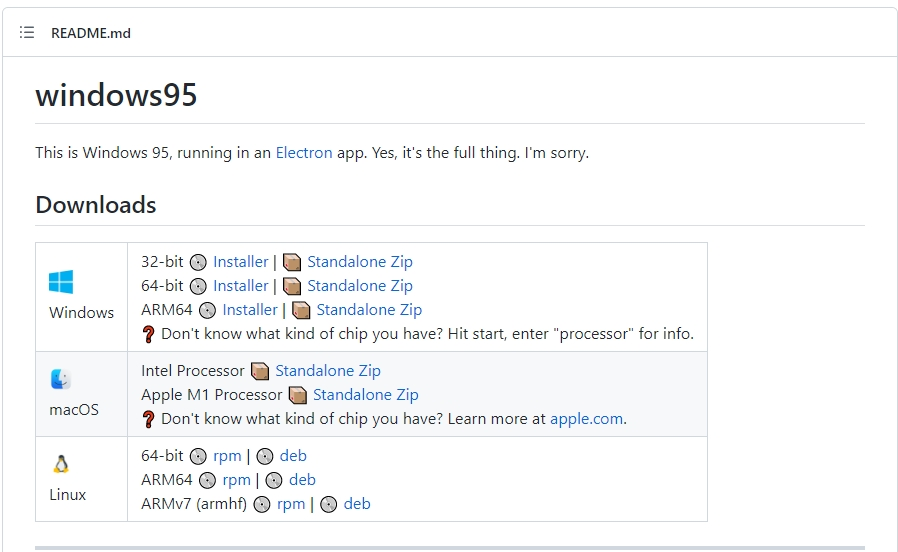
Task: Download the ARMv7 (armhf) rpm package
Action: coord(291,504)
